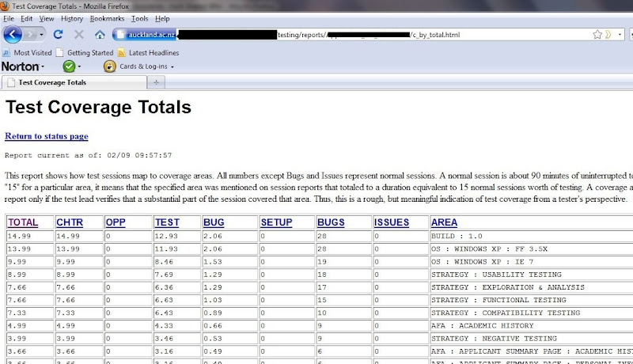The width and height of the screenshot is (633, 364).
Task: Click the Cards & Log-ins lock icon
Action: click(x=109, y=66)
